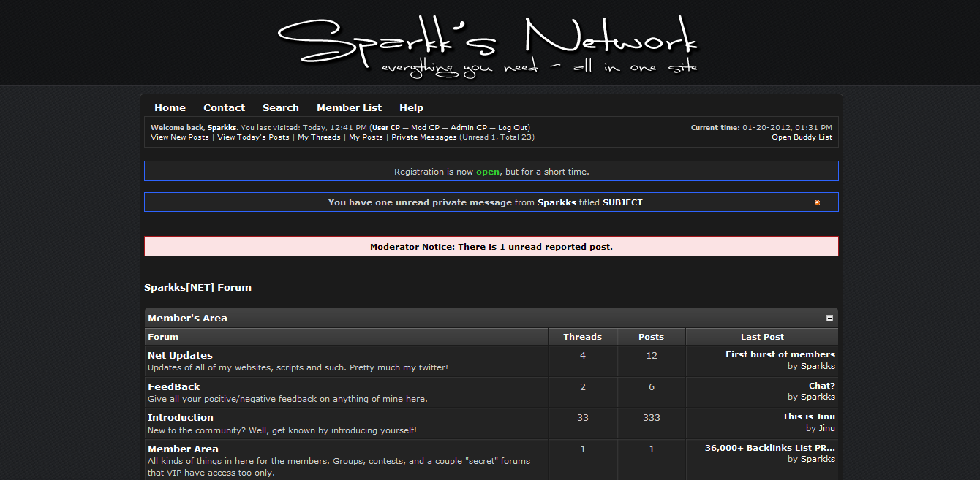980x480 pixels.
Task: Open the Home menu item
Action: 170,107
